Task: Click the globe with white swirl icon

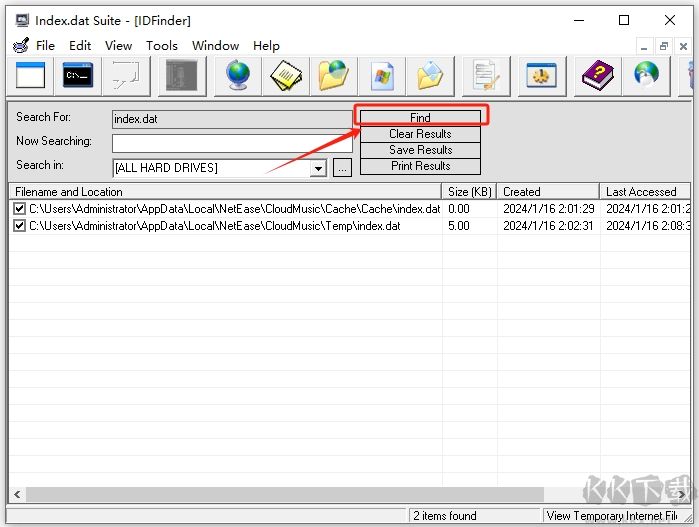Action: point(646,75)
